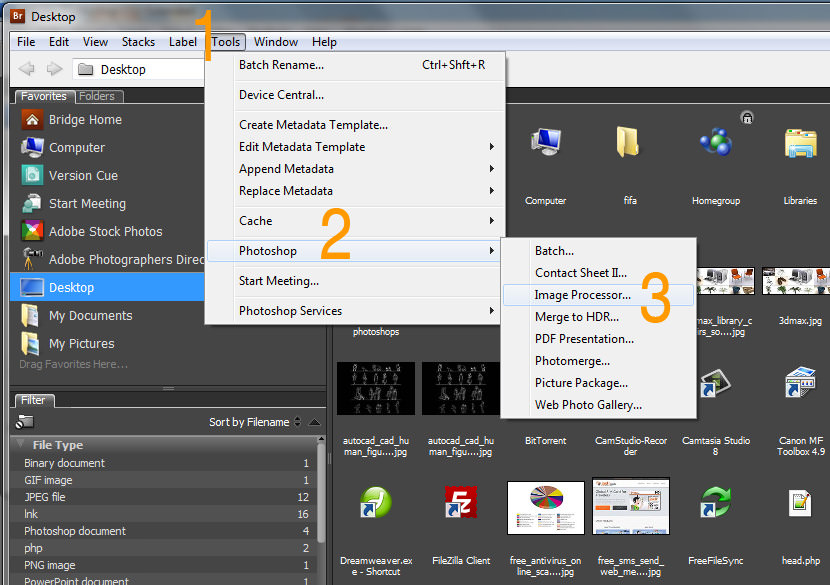830x585 pixels.
Task: Open Version Cue from Favorites panel
Action: (x=83, y=176)
